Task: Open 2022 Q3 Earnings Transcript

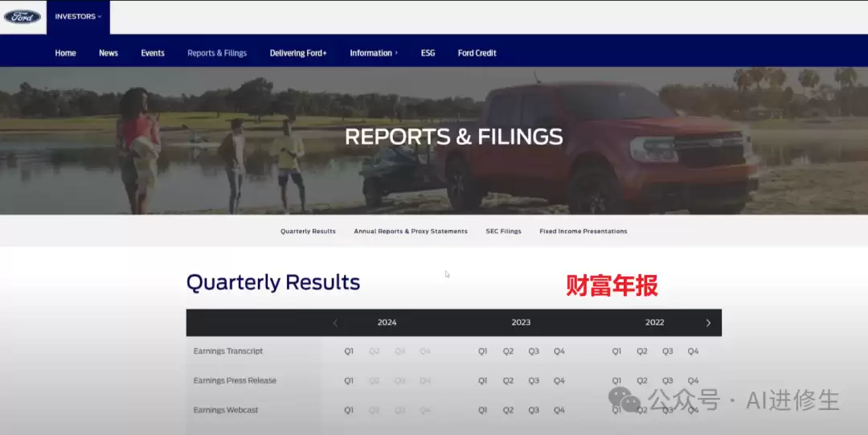Action: pos(668,351)
